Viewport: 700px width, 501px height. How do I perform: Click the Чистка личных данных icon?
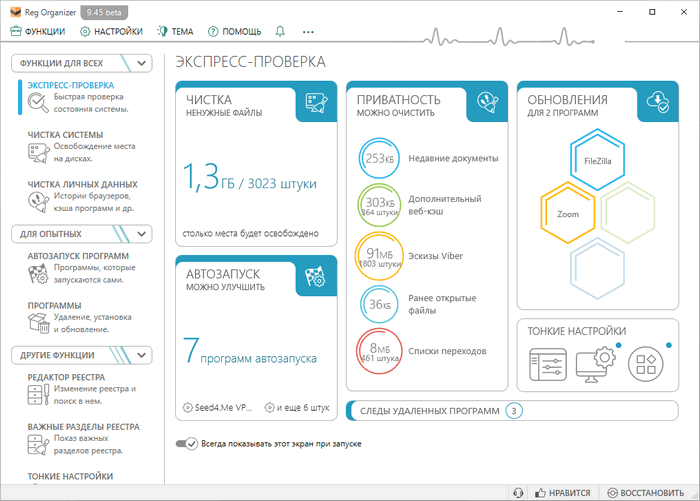[x=39, y=202]
